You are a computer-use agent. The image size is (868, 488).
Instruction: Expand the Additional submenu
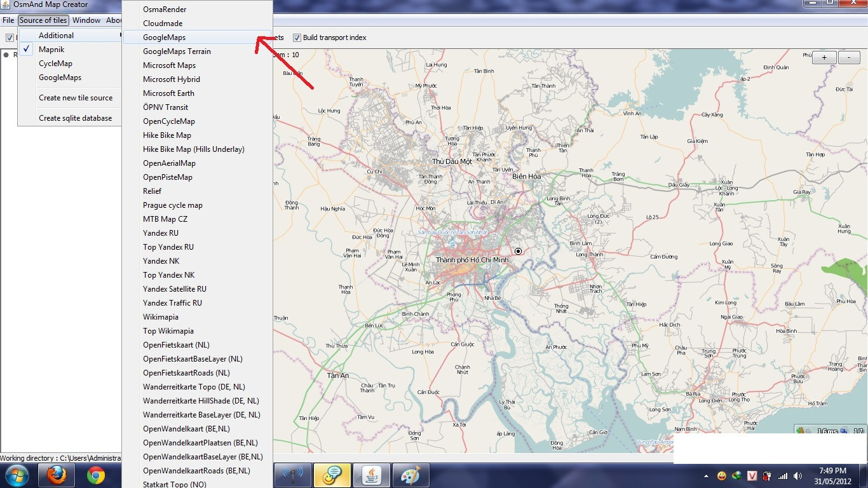point(70,36)
